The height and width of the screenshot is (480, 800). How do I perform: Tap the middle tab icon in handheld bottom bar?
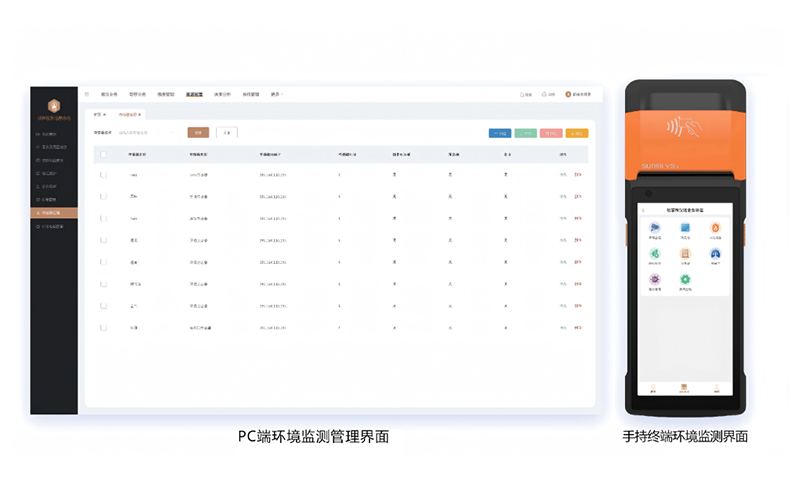(684, 387)
